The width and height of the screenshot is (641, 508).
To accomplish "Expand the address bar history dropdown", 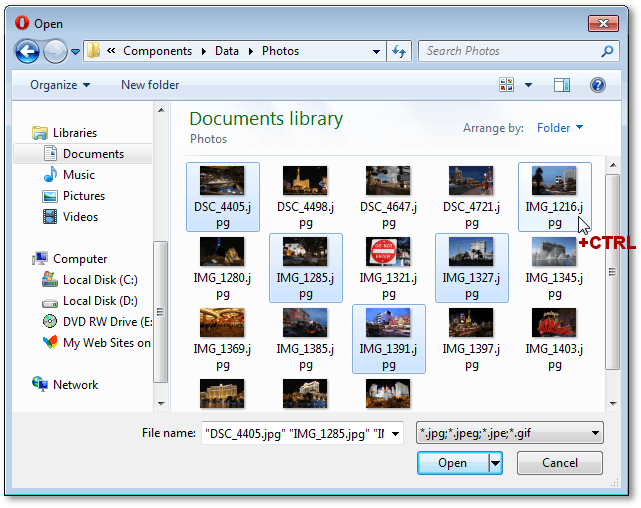I will pos(376,51).
